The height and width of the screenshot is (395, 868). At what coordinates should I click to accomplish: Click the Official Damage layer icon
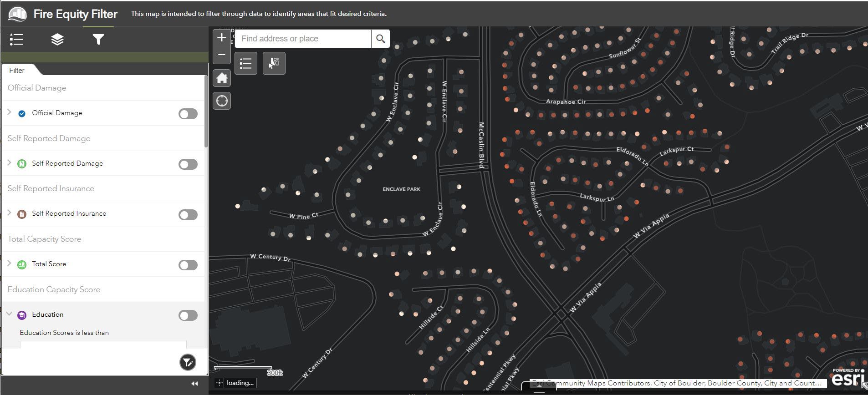[x=21, y=113]
